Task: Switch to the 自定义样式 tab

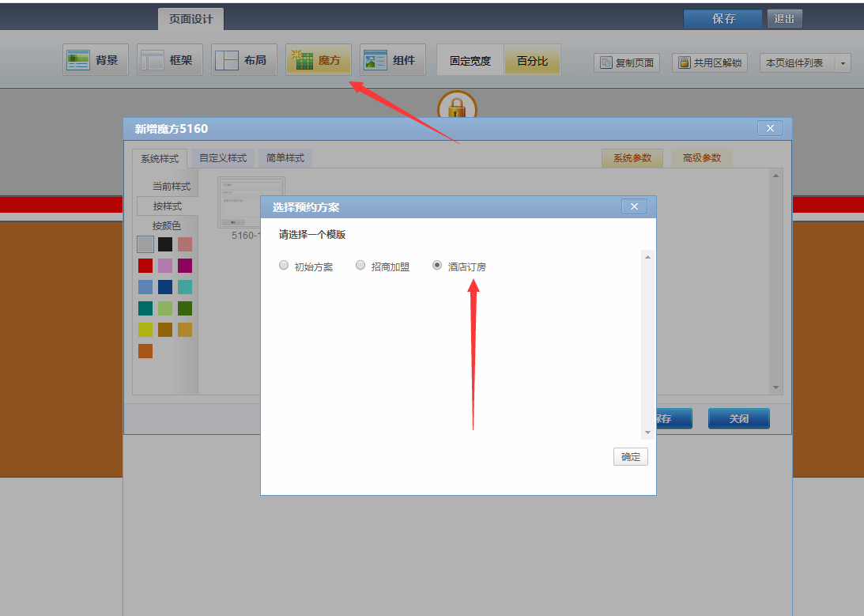Action: [223, 158]
